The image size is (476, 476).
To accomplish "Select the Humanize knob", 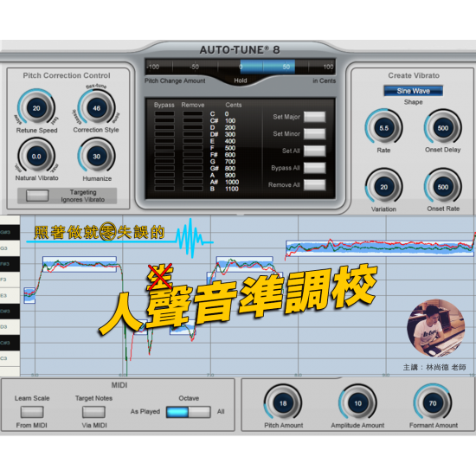I will (x=96, y=156).
